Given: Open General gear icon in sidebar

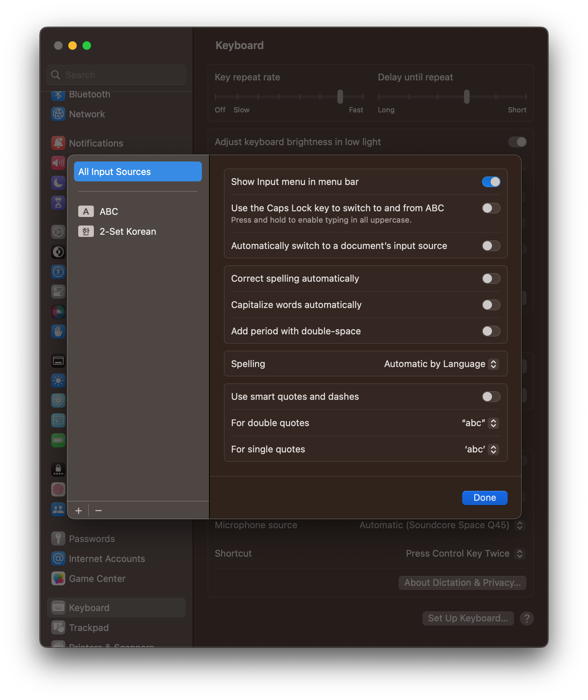Looking at the screenshot, I should [58, 232].
